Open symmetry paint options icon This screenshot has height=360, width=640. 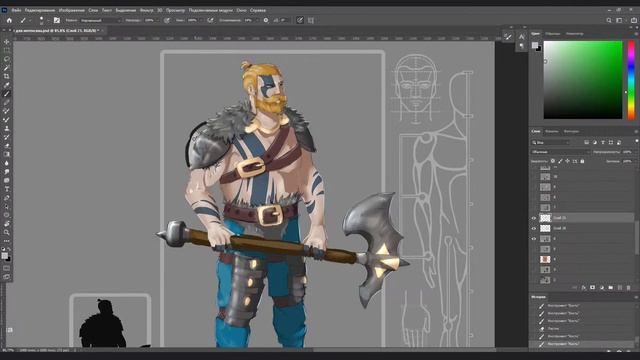click(x=311, y=20)
